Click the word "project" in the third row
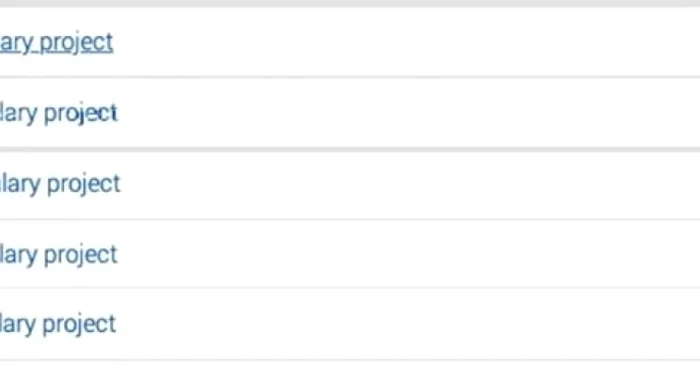This screenshot has height=368, width=700. point(83,184)
